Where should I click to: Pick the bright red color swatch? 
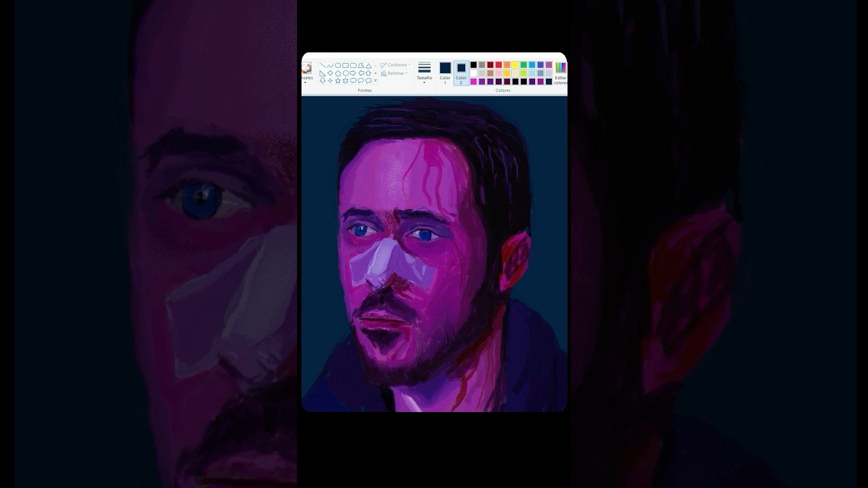[498, 65]
